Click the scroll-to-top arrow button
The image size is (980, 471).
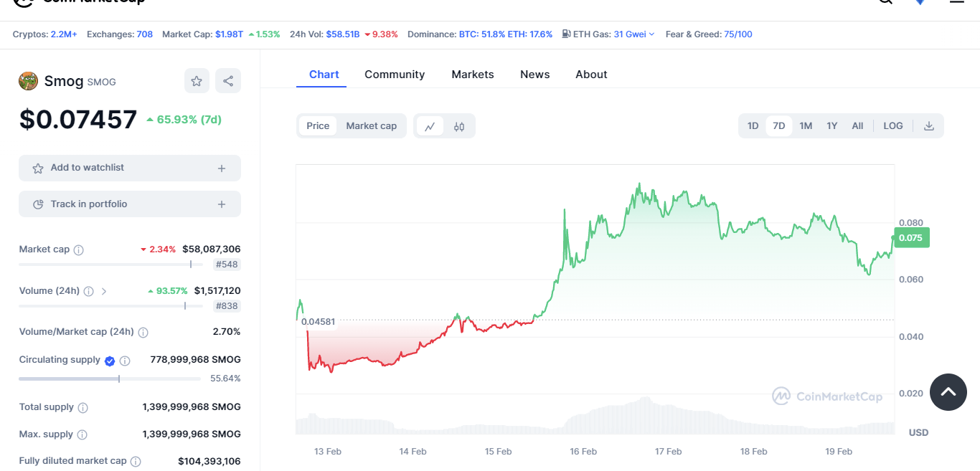pyautogui.click(x=948, y=392)
